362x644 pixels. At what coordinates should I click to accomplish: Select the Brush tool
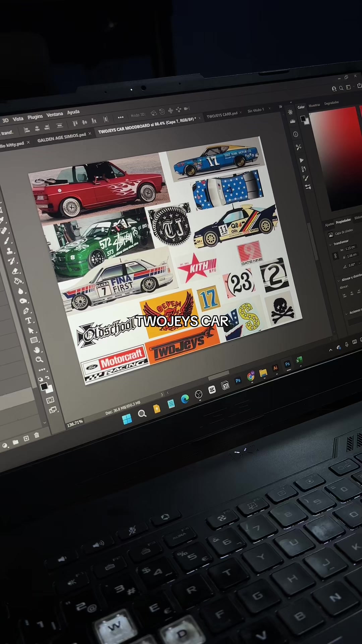tap(7, 241)
